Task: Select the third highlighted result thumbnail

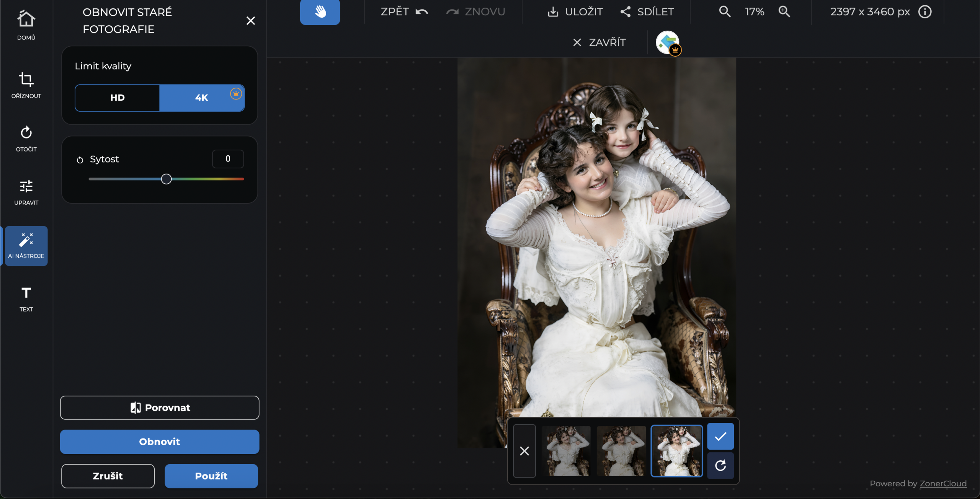Action: click(677, 451)
